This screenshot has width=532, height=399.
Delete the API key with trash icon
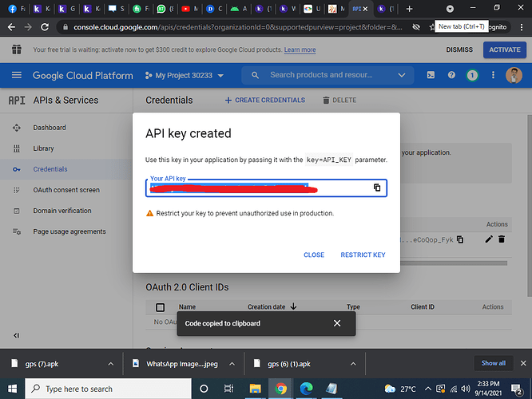click(502, 239)
